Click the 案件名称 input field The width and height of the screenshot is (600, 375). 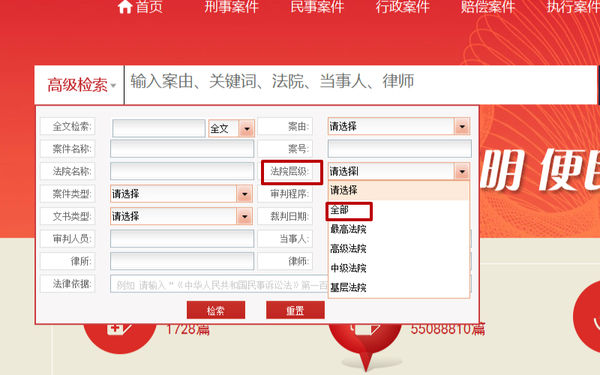coord(182,148)
